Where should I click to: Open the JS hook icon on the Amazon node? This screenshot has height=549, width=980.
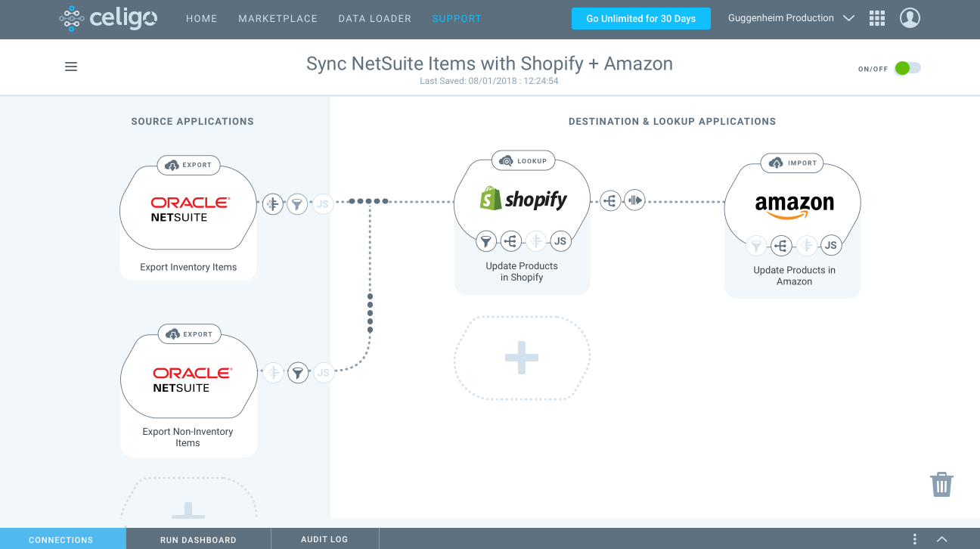tap(831, 245)
